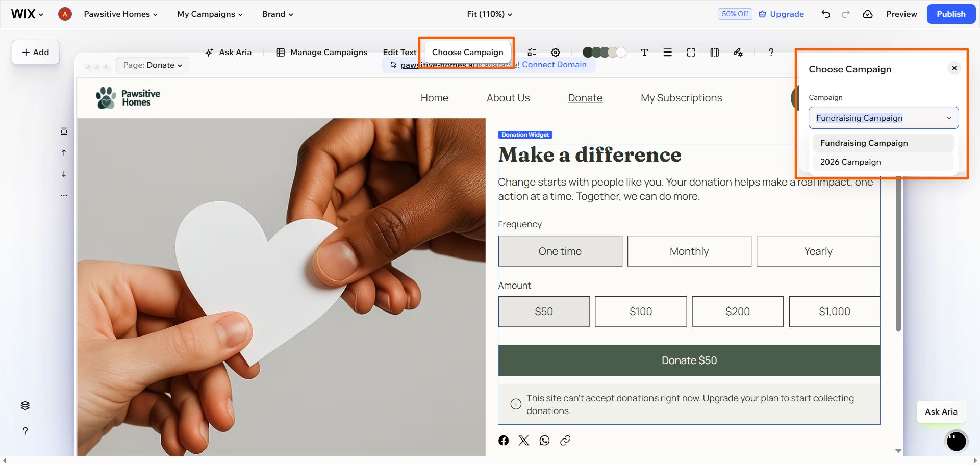Select the Fundraising Campaign list option

click(x=884, y=143)
